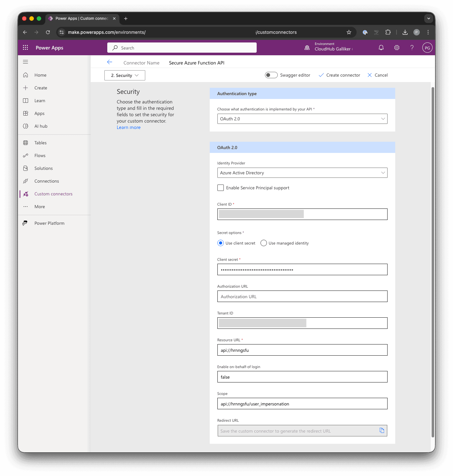Image resolution: width=453 pixels, height=476 pixels.
Task: Select the Flows icon in sidebar
Action: (26, 155)
